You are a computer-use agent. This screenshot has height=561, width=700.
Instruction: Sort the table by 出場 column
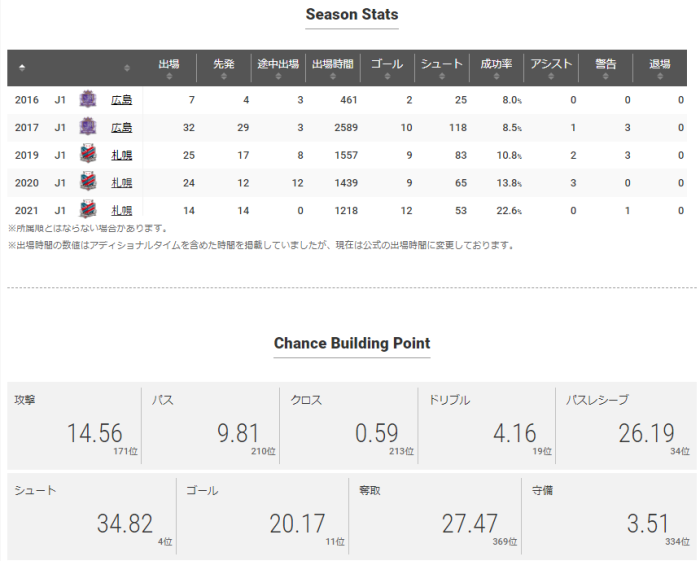[168, 68]
